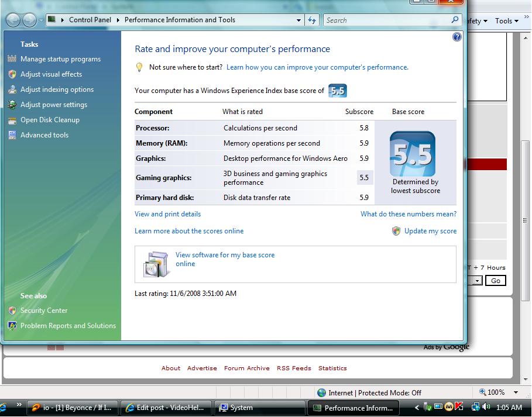The width and height of the screenshot is (532, 417).
Task: Click the Adjust indexing options icon
Action: (x=12, y=89)
